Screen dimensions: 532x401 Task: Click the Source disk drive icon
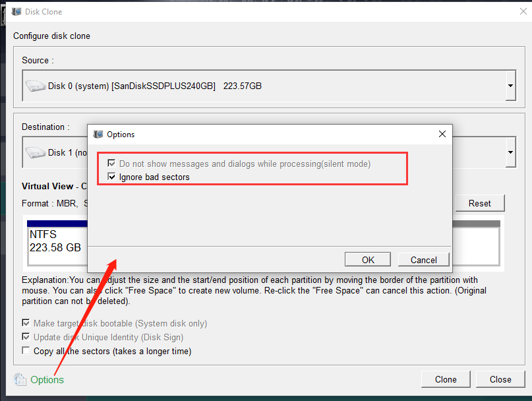point(35,86)
